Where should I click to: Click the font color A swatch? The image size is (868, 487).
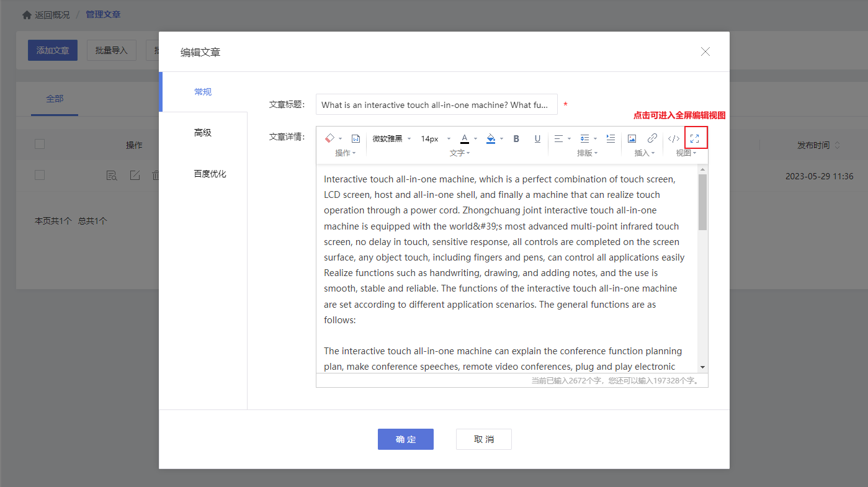464,138
